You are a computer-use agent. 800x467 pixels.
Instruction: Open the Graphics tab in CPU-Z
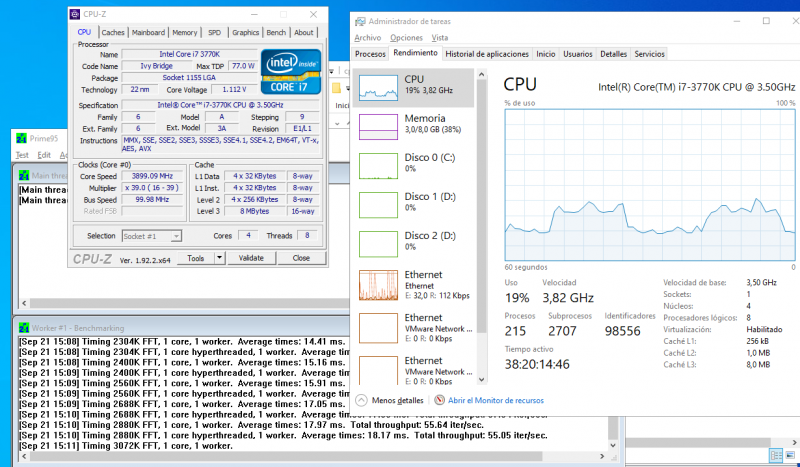pyautogui.click(x=245, y=32)
